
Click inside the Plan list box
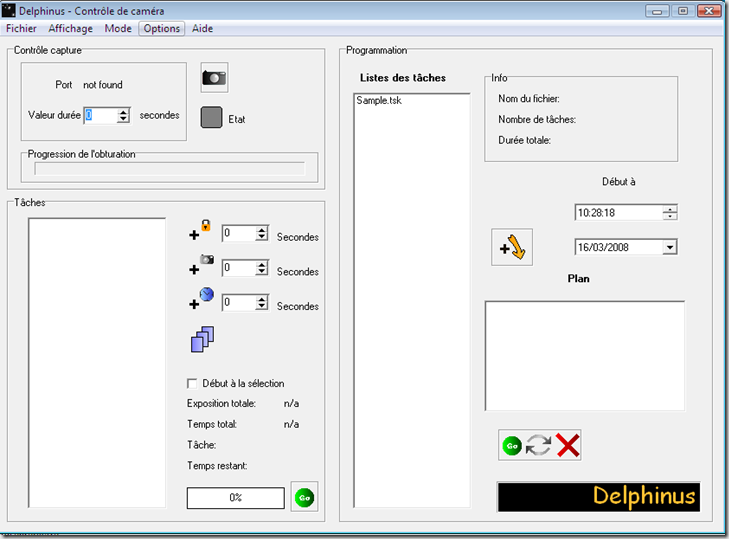584,356
